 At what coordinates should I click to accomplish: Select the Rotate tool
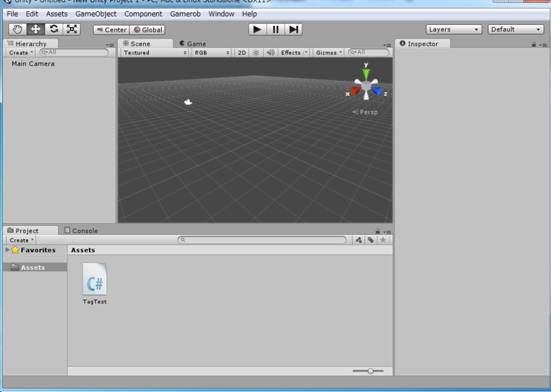pyautogui.click(x=54, y=29)
